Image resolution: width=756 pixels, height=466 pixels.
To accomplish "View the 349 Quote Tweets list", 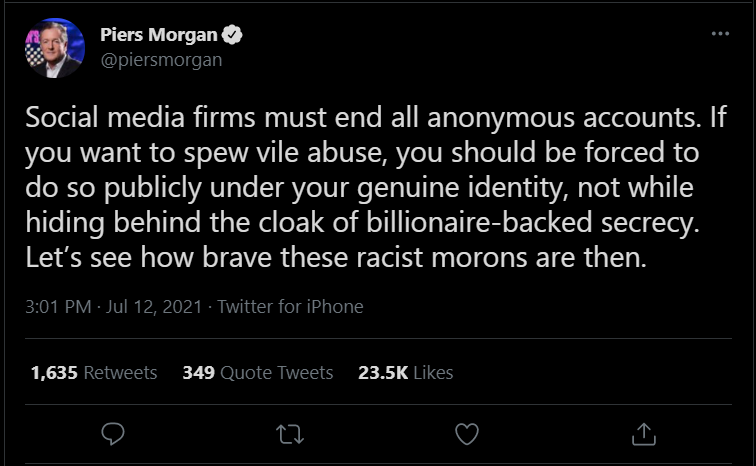I will coord(258,373).
